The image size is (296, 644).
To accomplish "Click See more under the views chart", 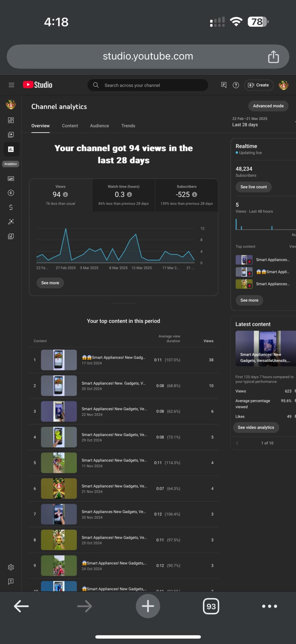I will (50, 283).
